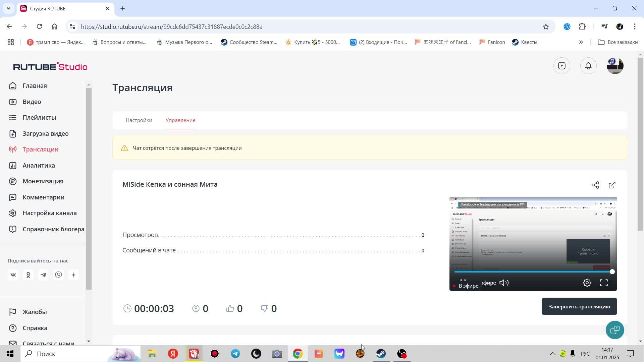644x362 pixels.
Task: Select the Управление tab
Action: coord(180,120)
